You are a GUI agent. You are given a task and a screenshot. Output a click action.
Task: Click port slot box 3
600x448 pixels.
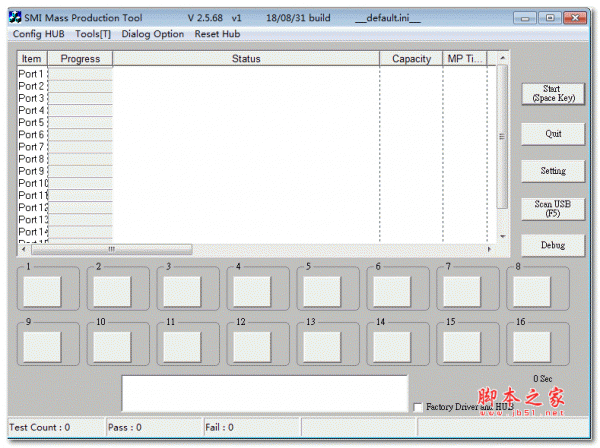pos(182,292)
